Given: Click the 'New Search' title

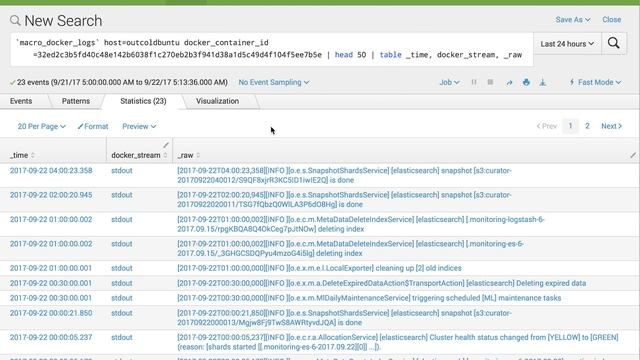Looking at the screenshot, I should pos(63,21).
